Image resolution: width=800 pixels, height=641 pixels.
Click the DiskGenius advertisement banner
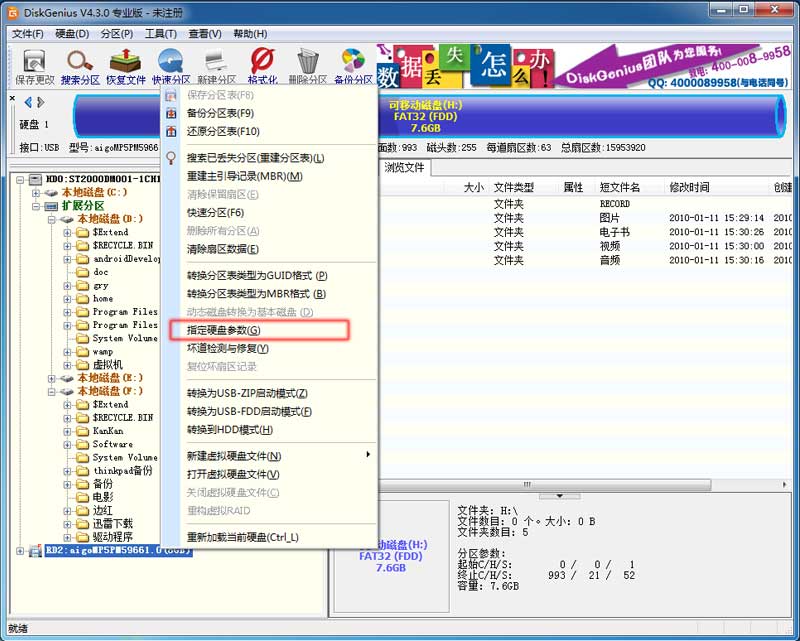584,65
